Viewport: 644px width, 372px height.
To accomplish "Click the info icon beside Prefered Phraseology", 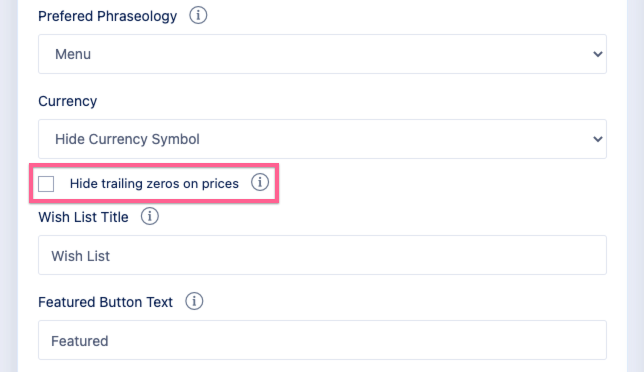I will coord(198,16).
